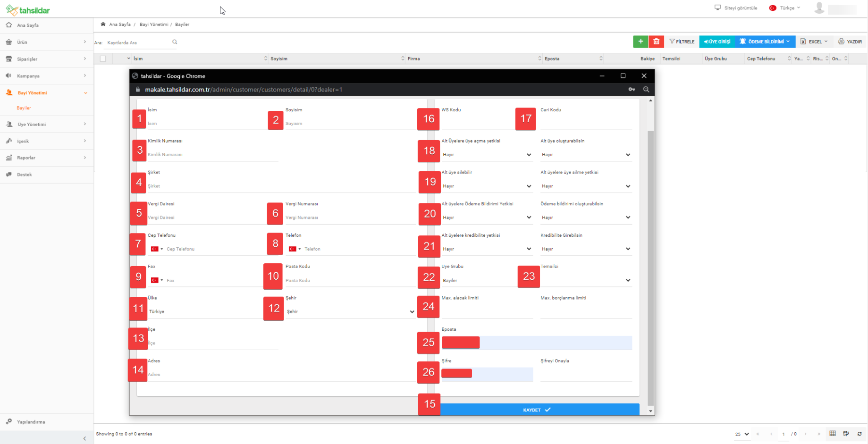
Task: Open Destek in sidebar
Action: click(47, 175)
